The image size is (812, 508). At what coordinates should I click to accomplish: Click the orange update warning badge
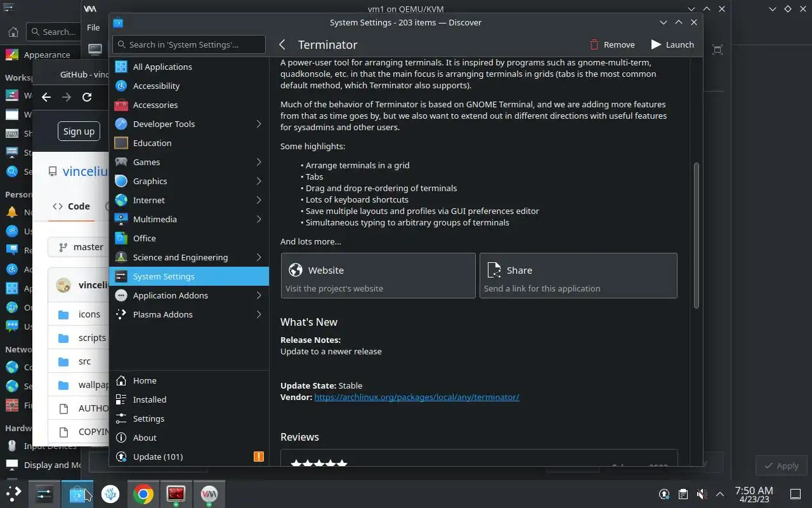click(259, 457)
